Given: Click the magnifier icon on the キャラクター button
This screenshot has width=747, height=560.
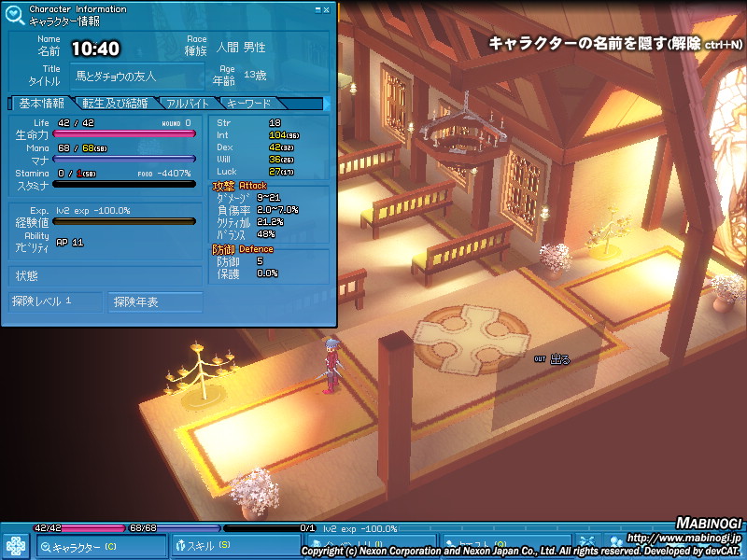Looking at the screenshot, I should [44, 547].
